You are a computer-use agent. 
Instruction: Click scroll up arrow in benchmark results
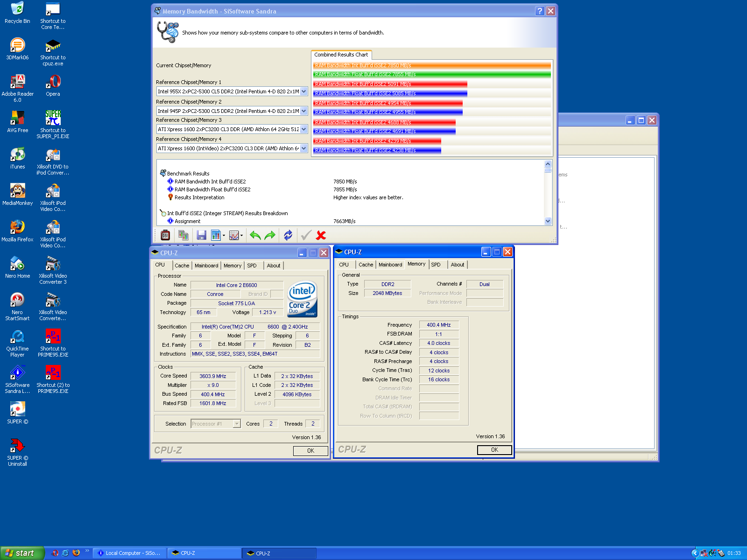[x=548, y=164]
